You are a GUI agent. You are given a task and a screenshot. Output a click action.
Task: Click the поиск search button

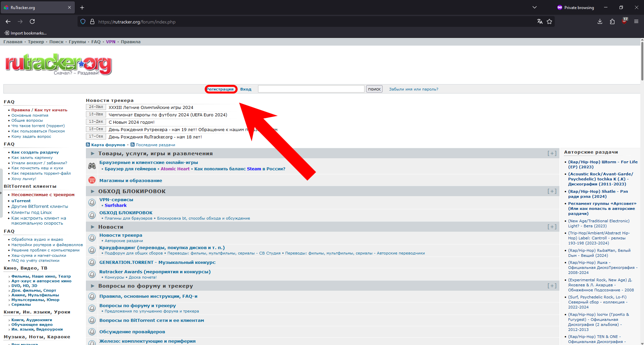pyautogui.click(x=374, y=89)
